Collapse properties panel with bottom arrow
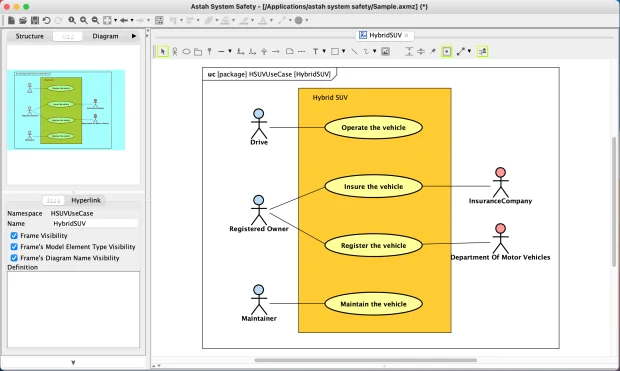Screen dimensions: 620x371 pyautogui.click(x=73, y=362)
